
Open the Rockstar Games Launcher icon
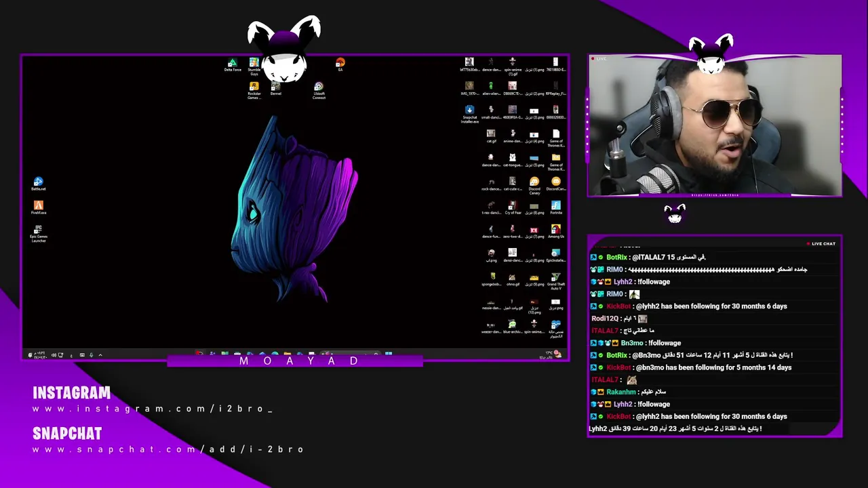coord(254,90)
